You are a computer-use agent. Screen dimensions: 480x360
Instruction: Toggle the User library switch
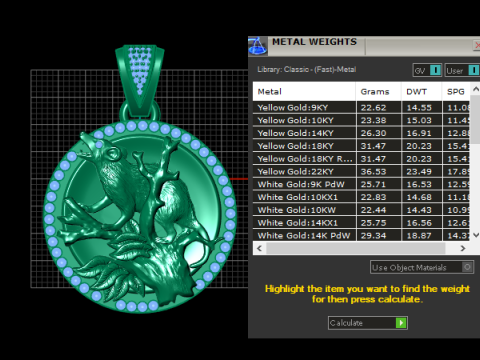point(473,70)
